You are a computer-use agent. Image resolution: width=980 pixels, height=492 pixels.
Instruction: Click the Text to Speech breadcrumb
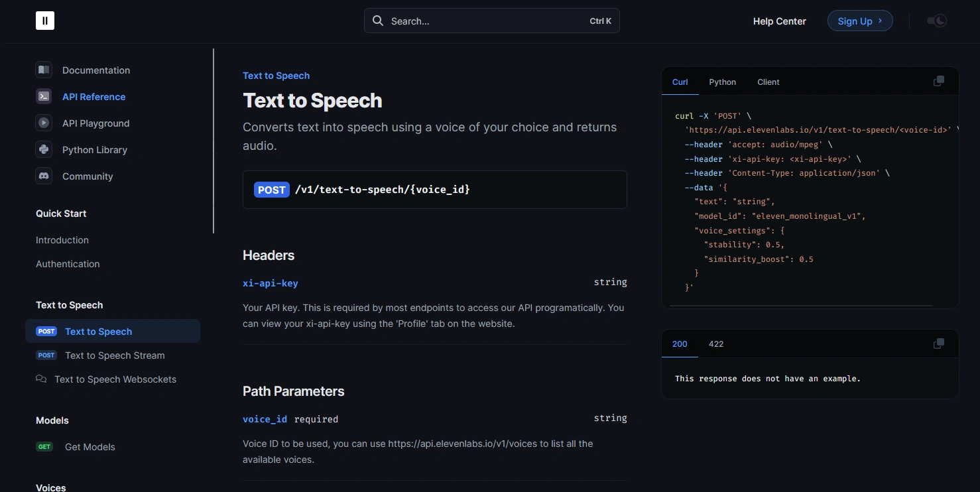click(276, 76)
